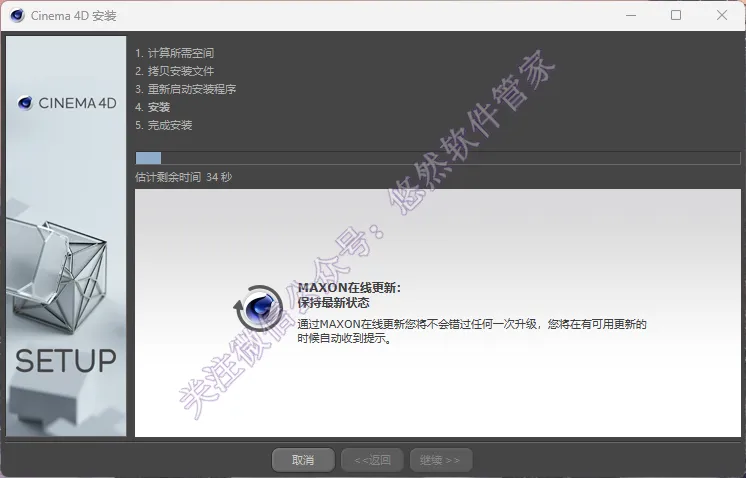Click the description starting 通过MAXON在线更新
The image size is (746, 478).
pos(472,331)
